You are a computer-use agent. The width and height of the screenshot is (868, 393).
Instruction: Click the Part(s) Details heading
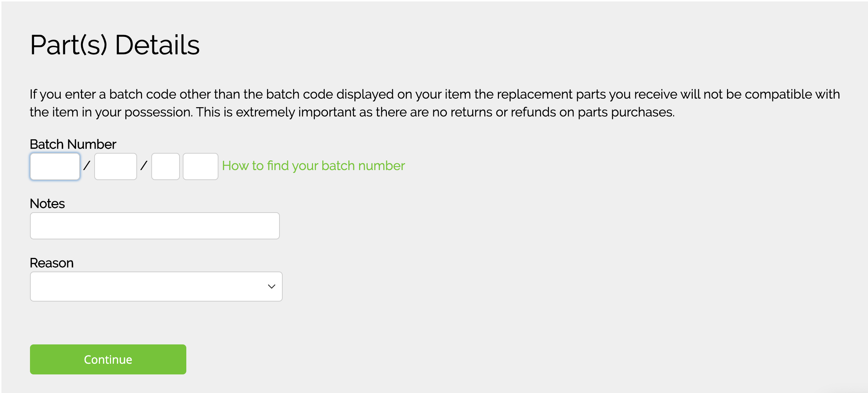(115, 45)
